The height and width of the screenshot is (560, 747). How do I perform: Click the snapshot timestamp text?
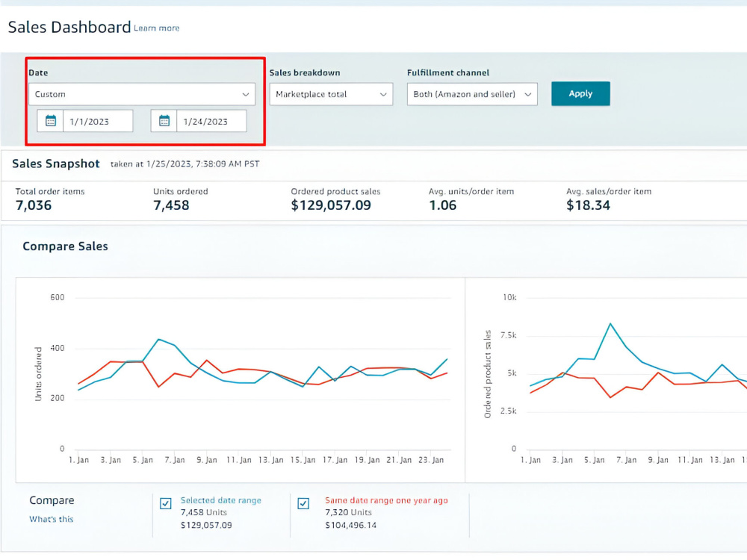(185, 164)
